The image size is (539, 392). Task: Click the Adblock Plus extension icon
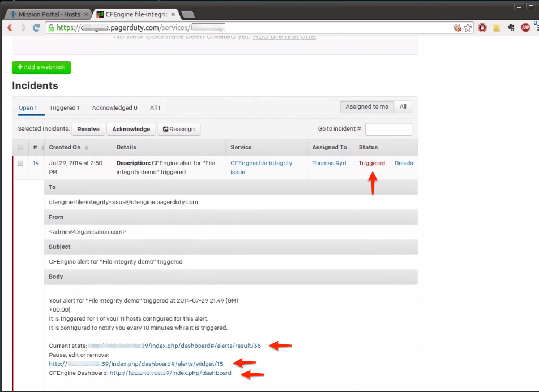[x=525, y=27]
